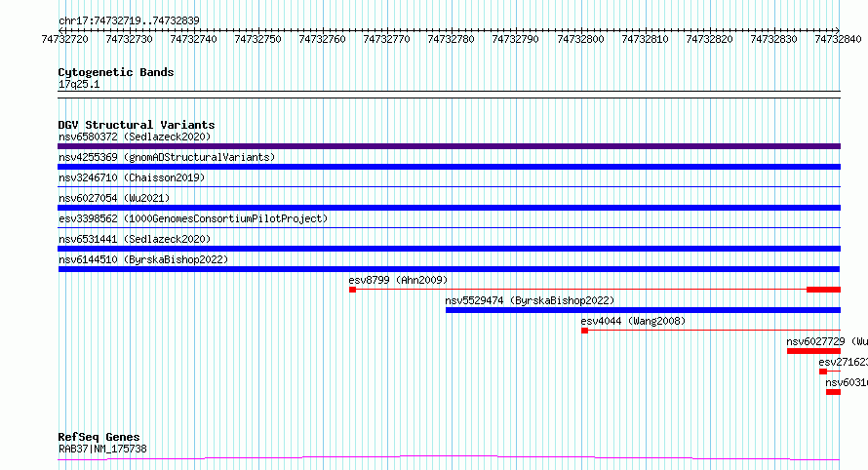Open variant esv4044 (Wang2008) label
The image size is (868, 470).
pyautogui.click(x=633, y=321)
